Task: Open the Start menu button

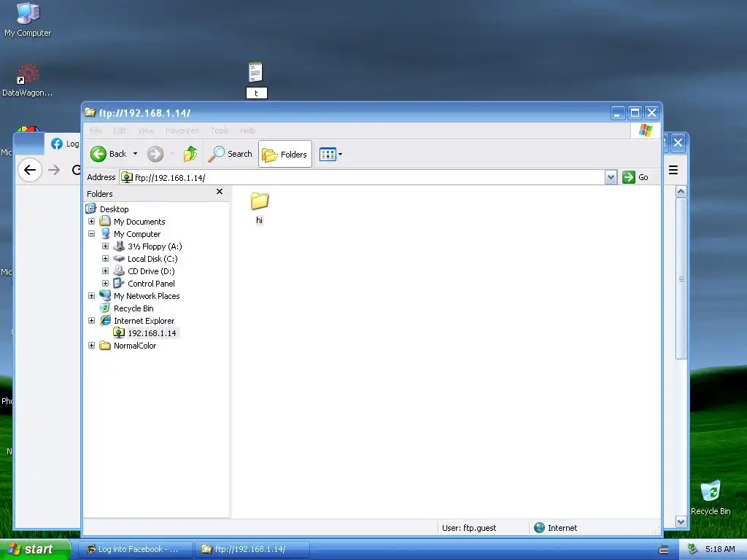Action: pyautogui.click(x=35, y=549)
